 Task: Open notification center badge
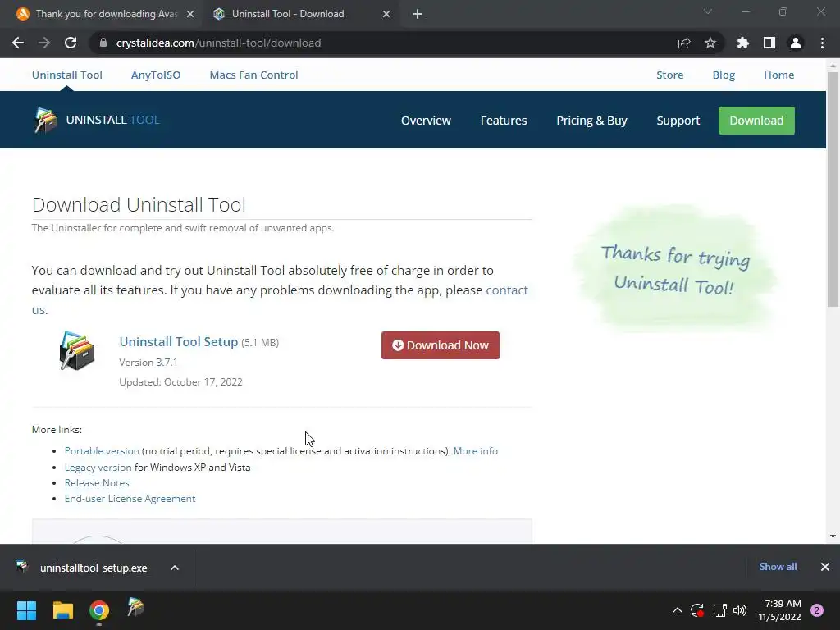(817, 610)
